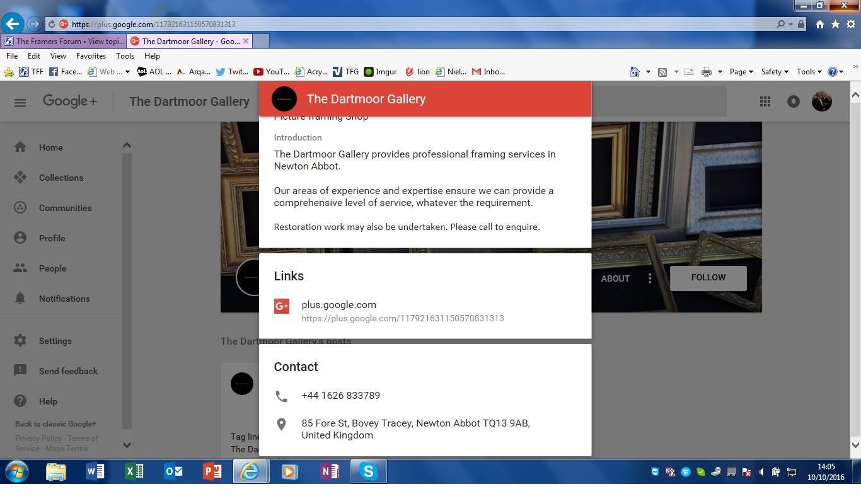The height and width of the screenshot is (504, 861).
Task: Click the user account avatar
Action: coord(822,101)
